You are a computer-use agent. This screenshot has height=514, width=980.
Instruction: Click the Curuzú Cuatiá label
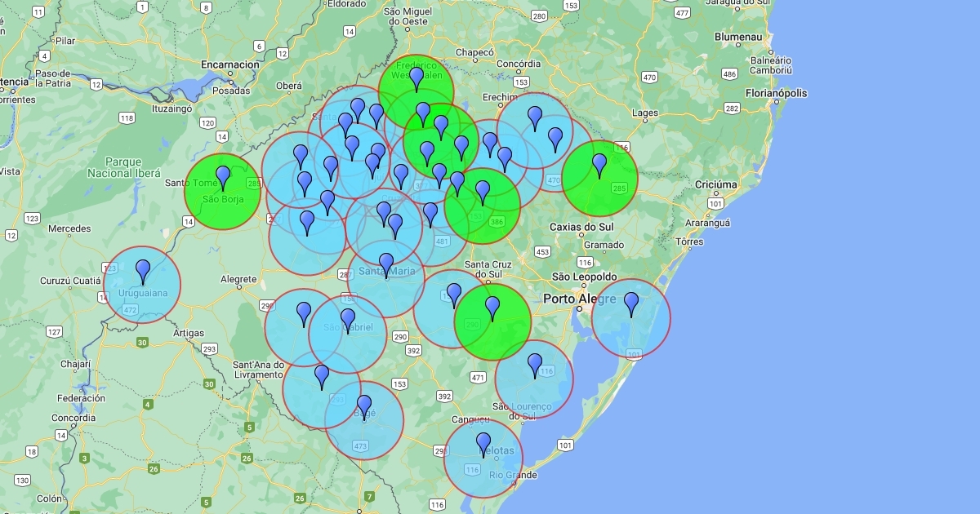[69, 281]
